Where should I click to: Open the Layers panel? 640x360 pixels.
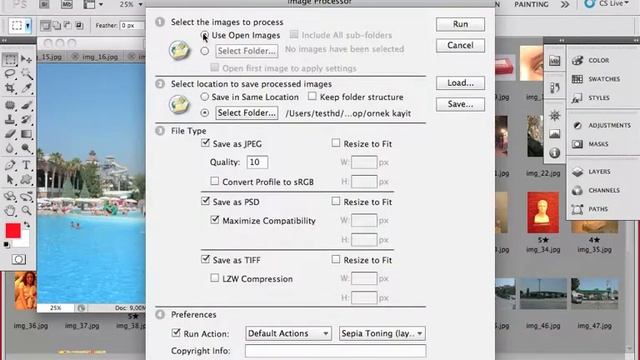[599, 172]
